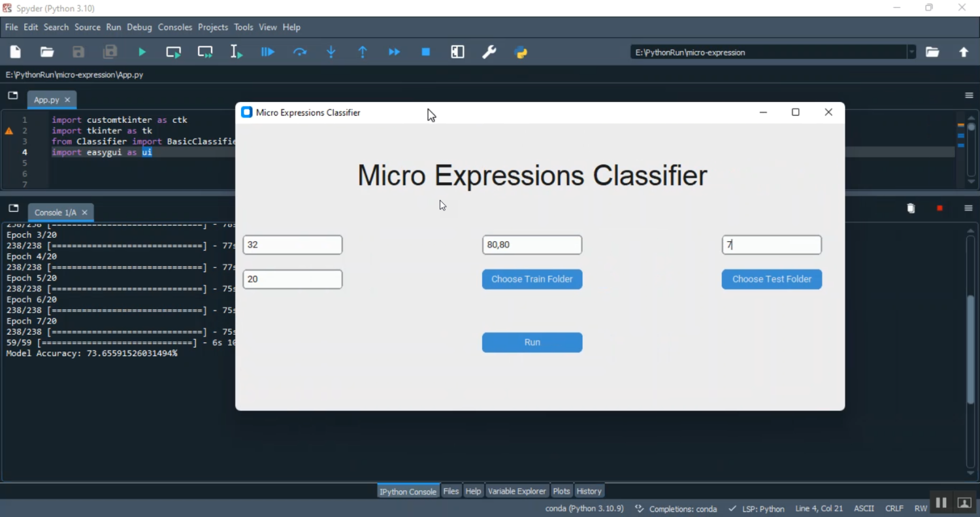Screen dimensions: 980x517
Task: Continue execution with fast-forward icon
Action: coord(393,52)
